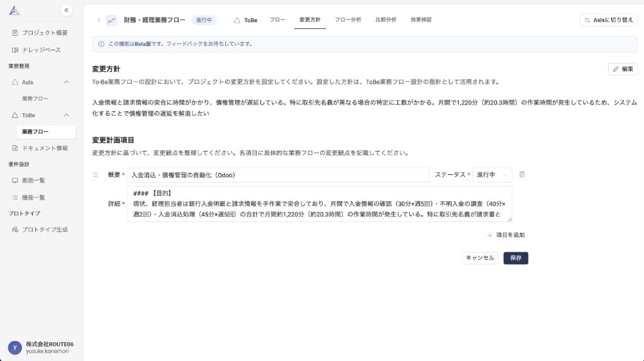Viewport: 644px width, 361px height.
Task: Collapse the sidebar with double-chevron icon
Action: pyautogui.click(x=66, y=10)
